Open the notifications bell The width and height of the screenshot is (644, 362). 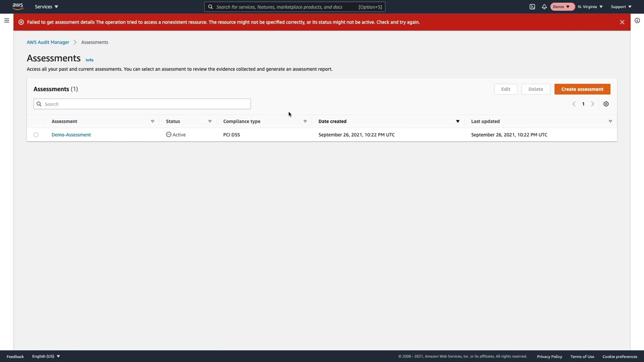544,7
